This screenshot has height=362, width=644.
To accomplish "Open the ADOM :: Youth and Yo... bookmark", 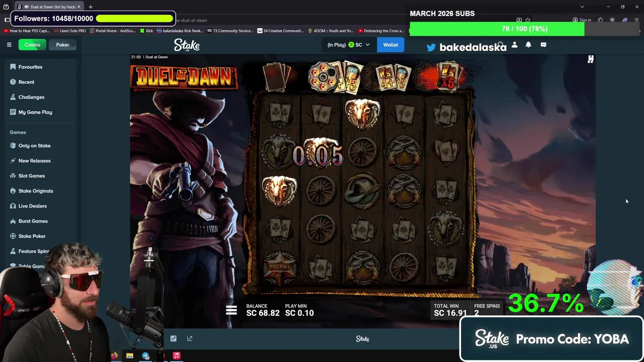I will [x=331, y=31].
